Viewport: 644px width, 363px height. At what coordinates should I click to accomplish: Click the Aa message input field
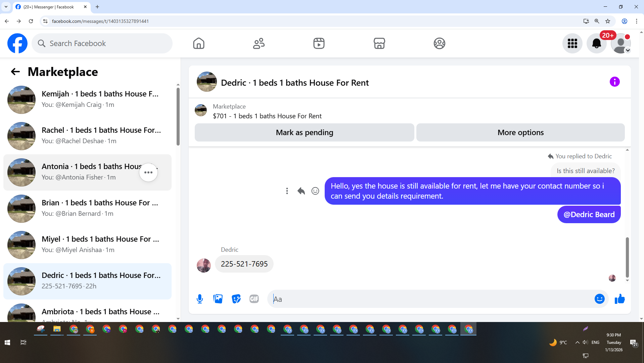tap(431, 299)
